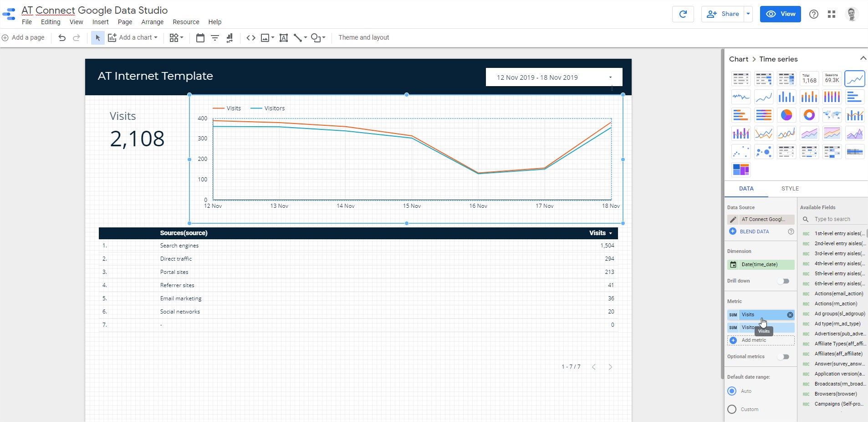868x422 pixels.
Task: Click the undo arrow in the toolbar
Action: [x=62, y=38]
